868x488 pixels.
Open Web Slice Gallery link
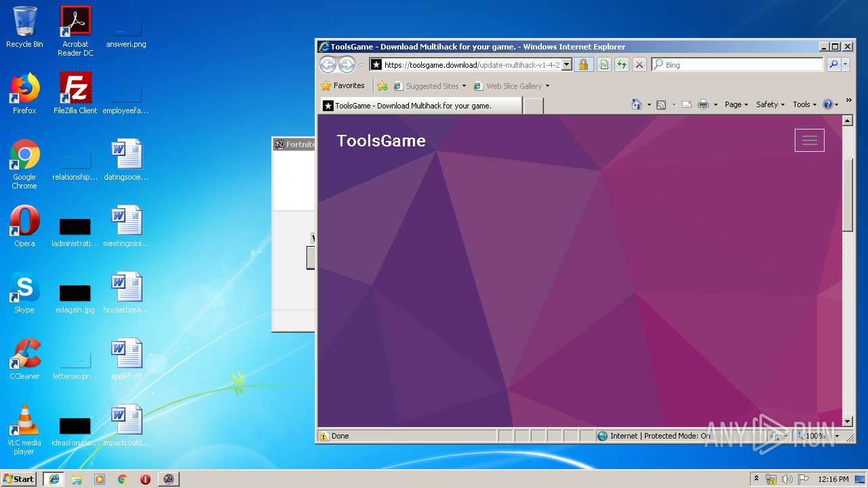(507, 86)
